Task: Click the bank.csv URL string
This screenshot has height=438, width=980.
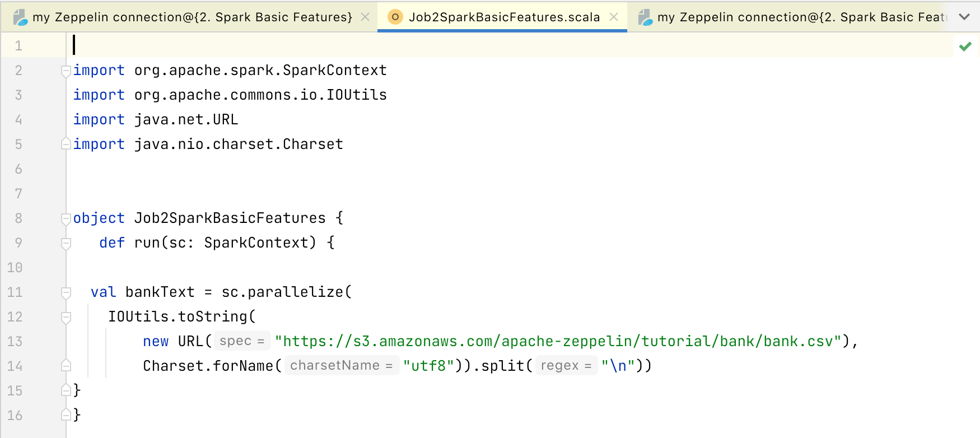Action: pos(558,341)
